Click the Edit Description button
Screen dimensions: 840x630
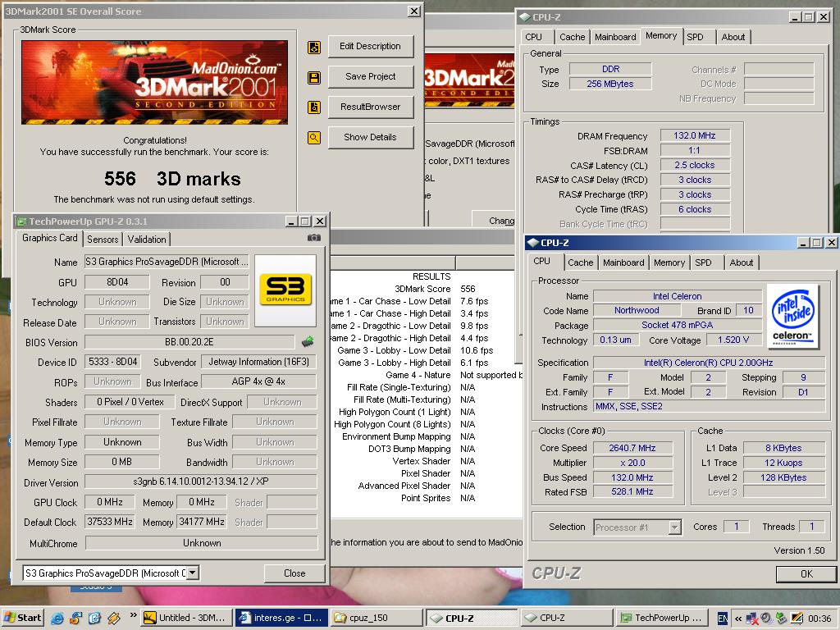point(370,47)
